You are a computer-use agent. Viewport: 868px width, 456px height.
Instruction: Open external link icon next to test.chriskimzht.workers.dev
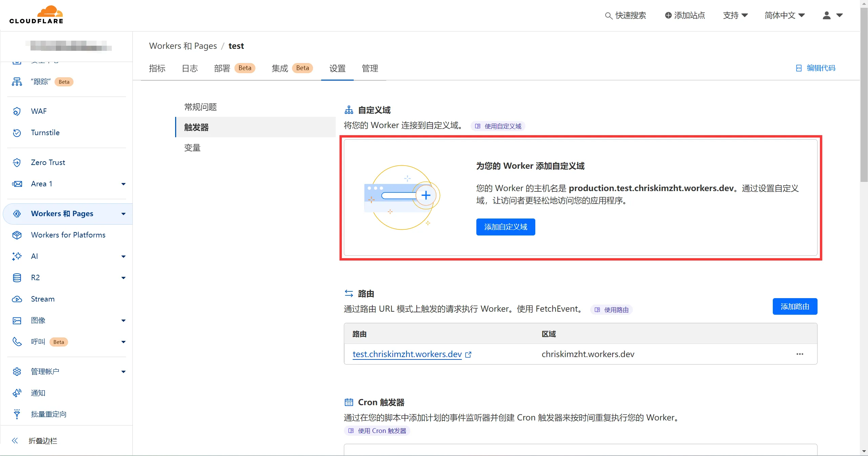point(468,354)
